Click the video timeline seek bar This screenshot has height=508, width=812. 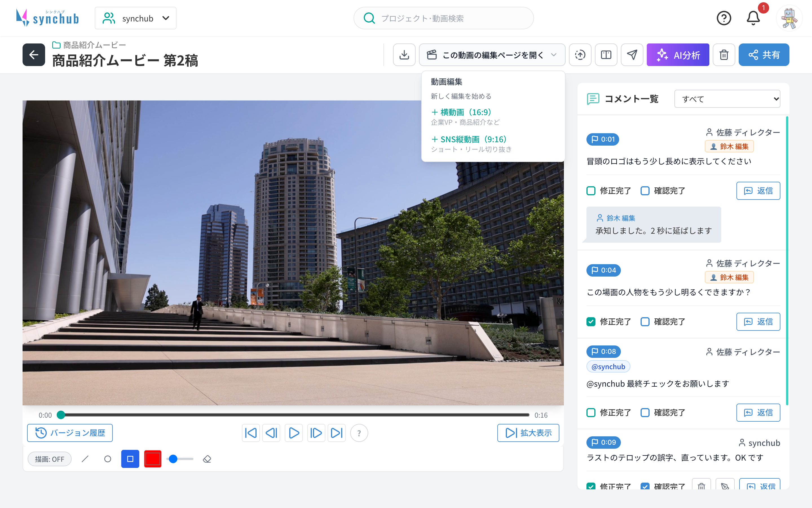point(294,415)
